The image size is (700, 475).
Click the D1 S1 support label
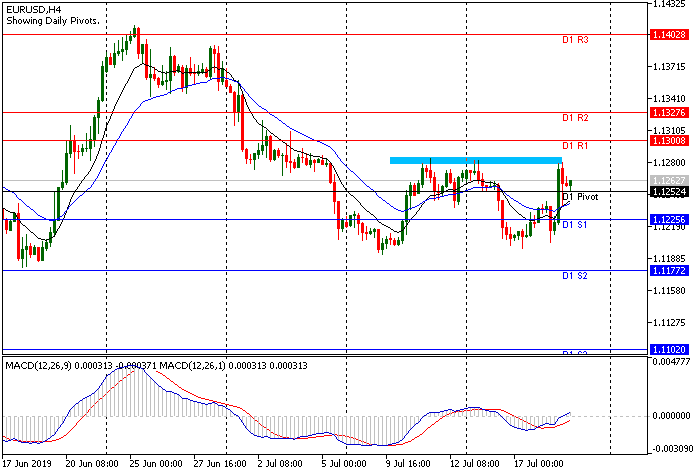574,225
